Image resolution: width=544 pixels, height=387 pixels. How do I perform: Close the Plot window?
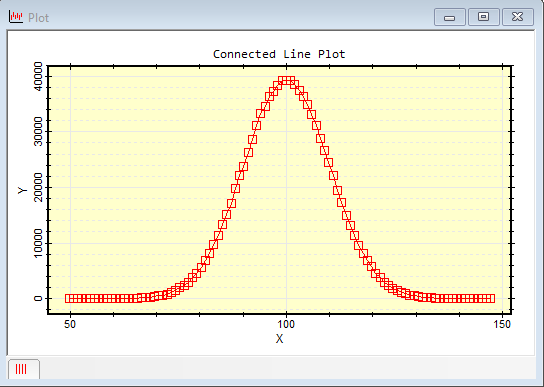click(518, 17)
